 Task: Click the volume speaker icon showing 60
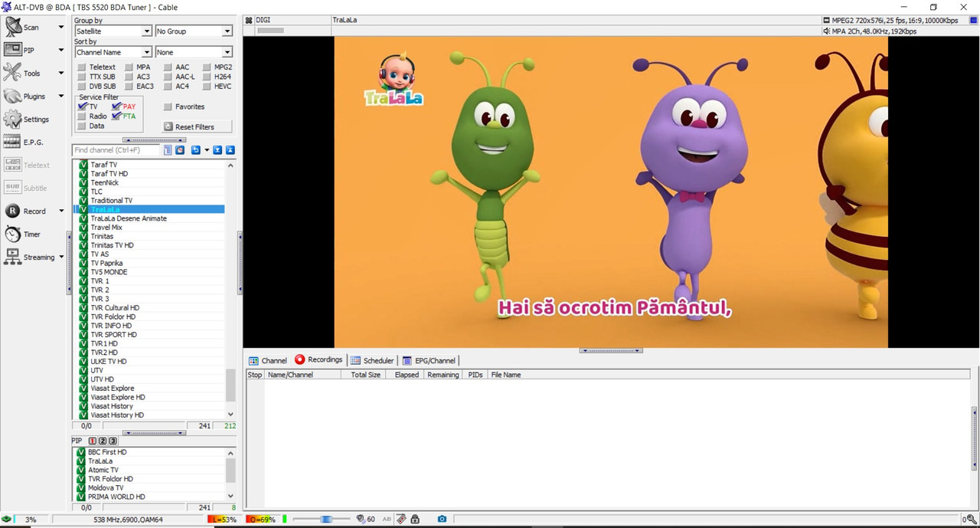click(x=361, y=520)
